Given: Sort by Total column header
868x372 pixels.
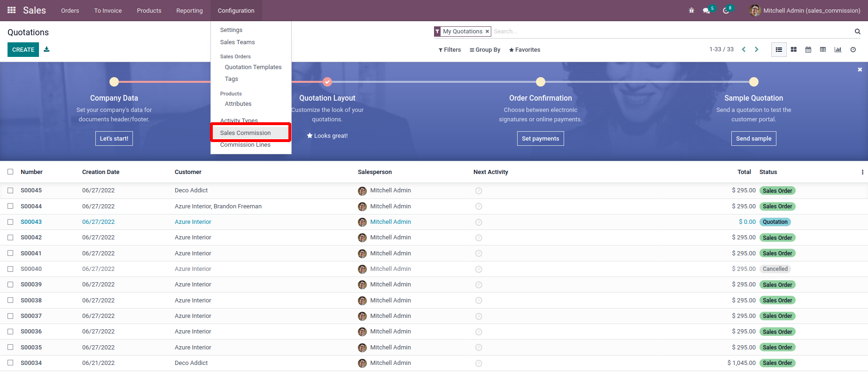Looking at the screenshot, I should click(744, 172).
